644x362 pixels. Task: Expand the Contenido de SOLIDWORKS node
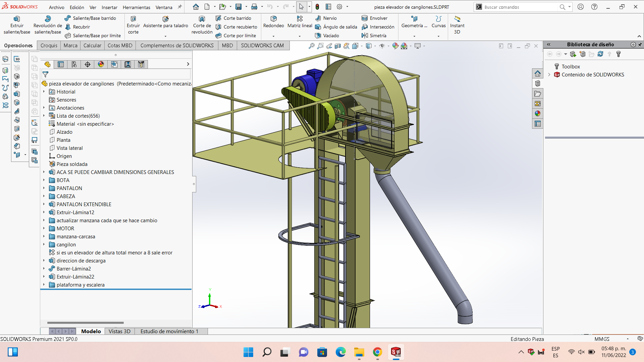point(549,74)
